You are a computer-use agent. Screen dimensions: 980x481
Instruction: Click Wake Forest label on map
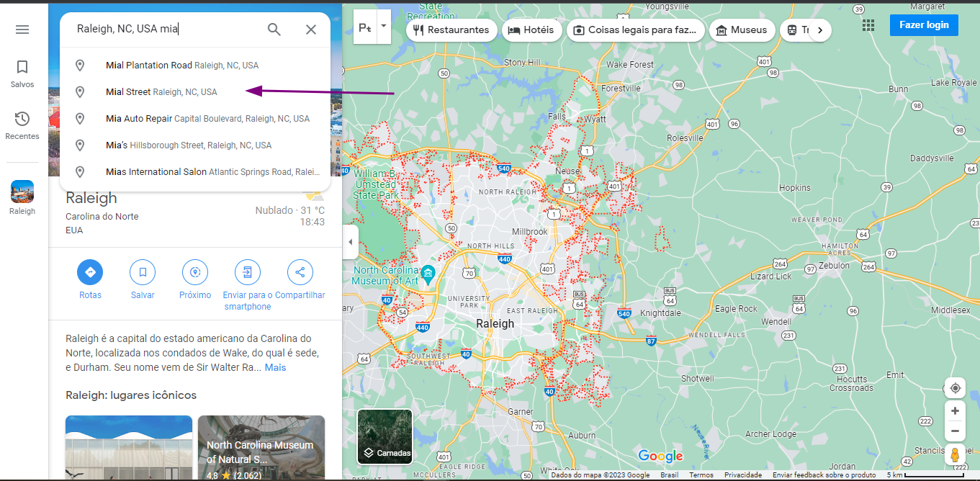click(x=630, y=65)
